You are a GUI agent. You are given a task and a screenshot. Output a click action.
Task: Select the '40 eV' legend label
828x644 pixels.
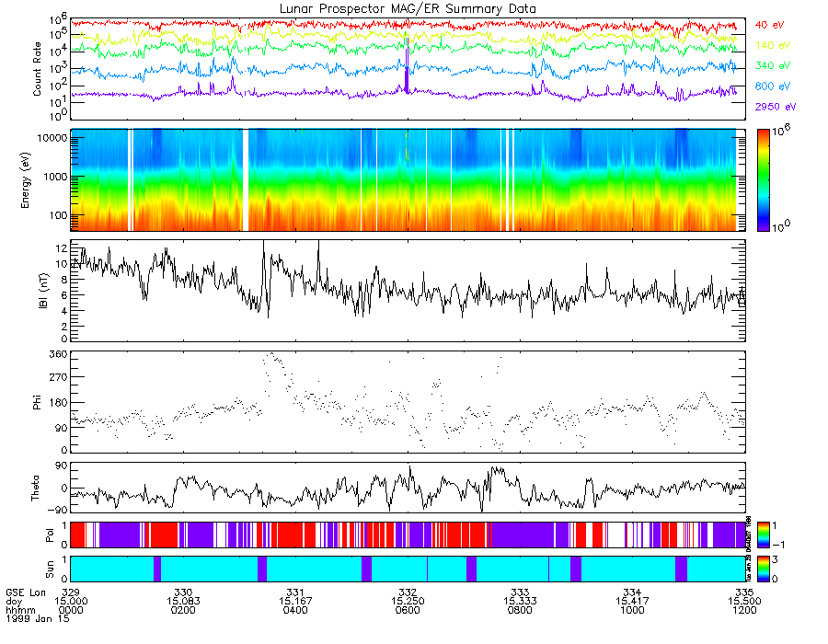pos(769,25)
